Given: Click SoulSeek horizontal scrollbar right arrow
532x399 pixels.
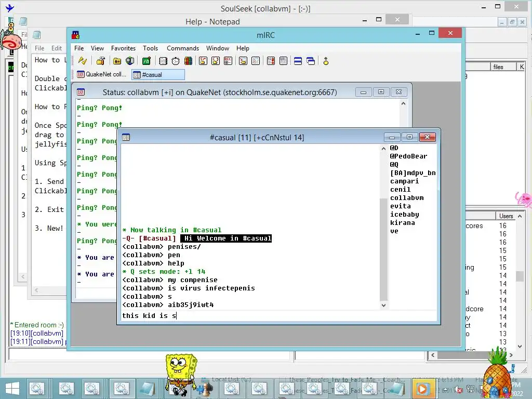Looking at the screenshot, I should pos(511,355).
